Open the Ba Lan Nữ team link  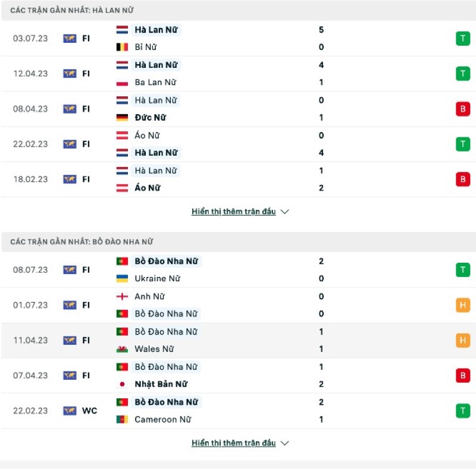click(155, 83)
